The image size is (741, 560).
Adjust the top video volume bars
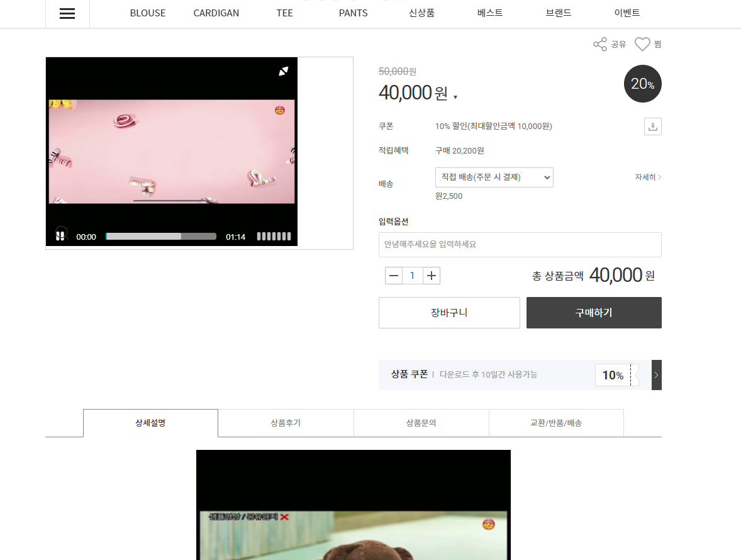274,237
